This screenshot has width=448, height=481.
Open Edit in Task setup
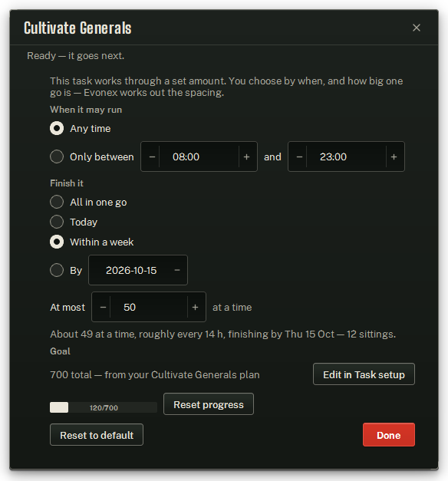pyautogui.click(x=364, y=374)
